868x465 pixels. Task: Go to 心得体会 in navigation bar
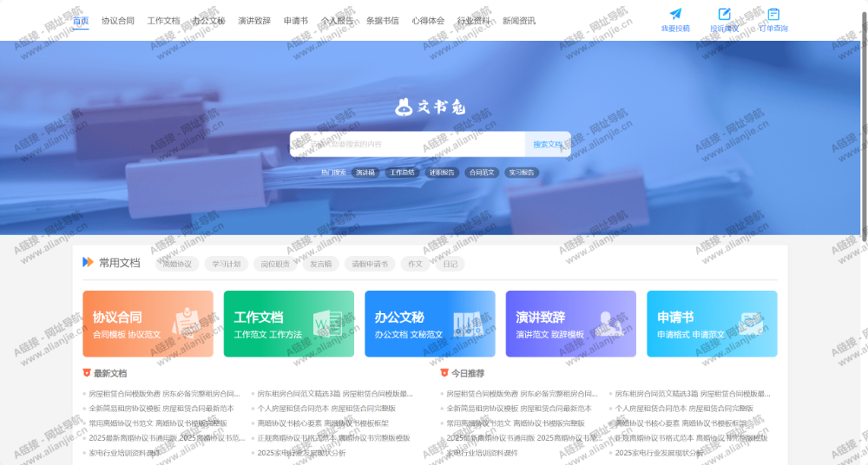(428, 20)
